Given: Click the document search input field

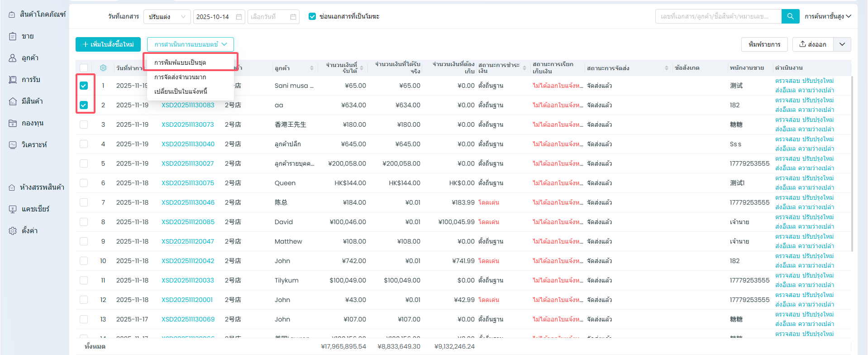Looking at the screenshot, I should 718,16.
